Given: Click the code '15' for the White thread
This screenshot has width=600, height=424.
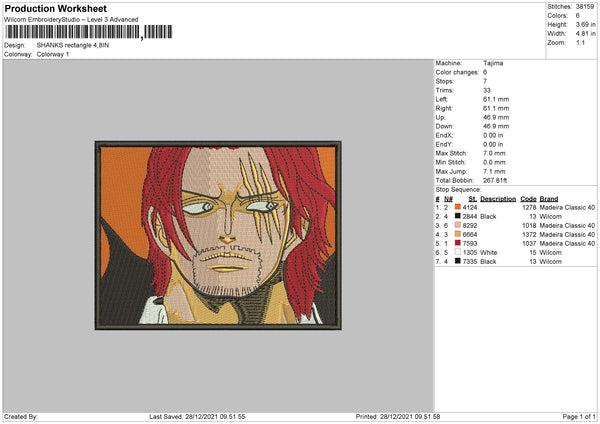Looking at the screenshot, I should pyautogui.click(x=533, y=253).
